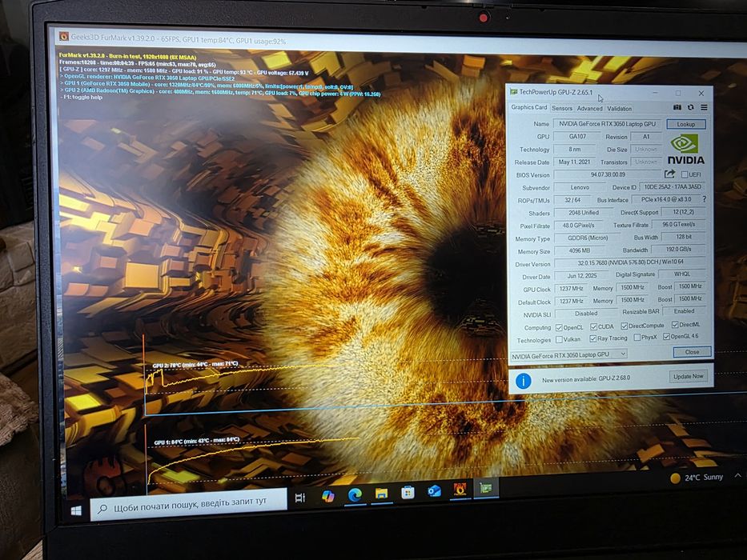This screenshot has width=747, height=560.
Task: Switch to the Validation tab
Action: point(620,109)
